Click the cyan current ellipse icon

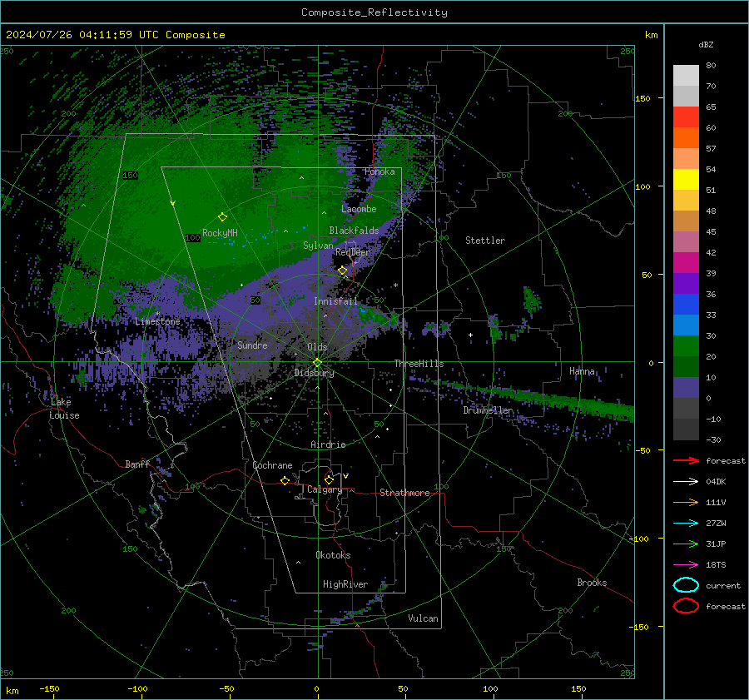pos(686,585)
